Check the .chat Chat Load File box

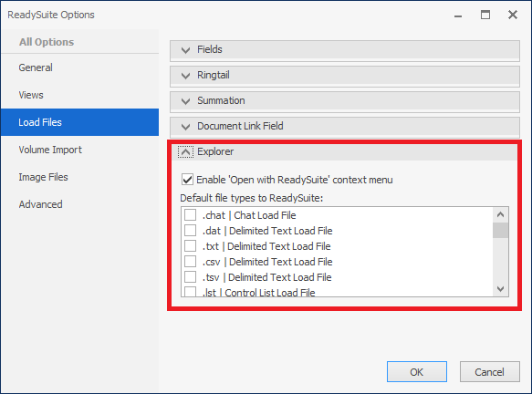click(x=190, y=215)
